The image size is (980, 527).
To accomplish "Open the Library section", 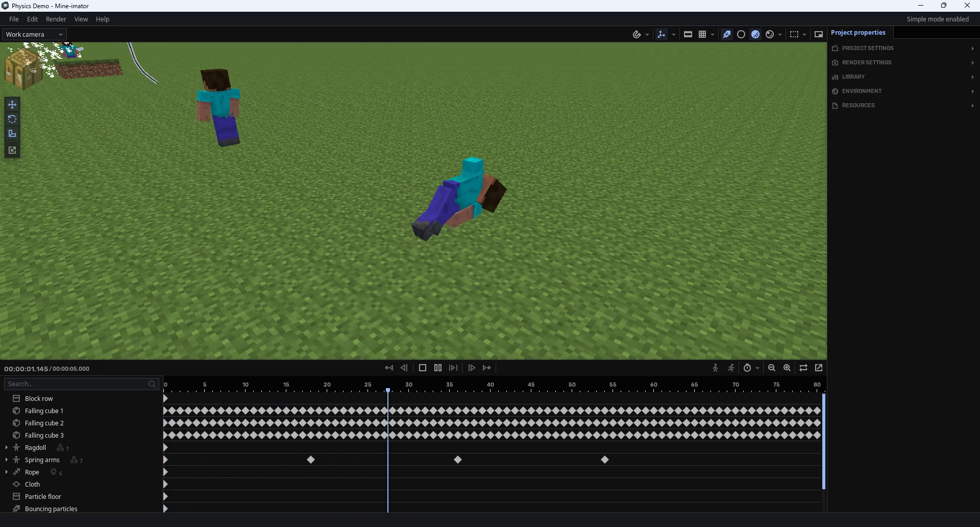I will coord(903,77).
